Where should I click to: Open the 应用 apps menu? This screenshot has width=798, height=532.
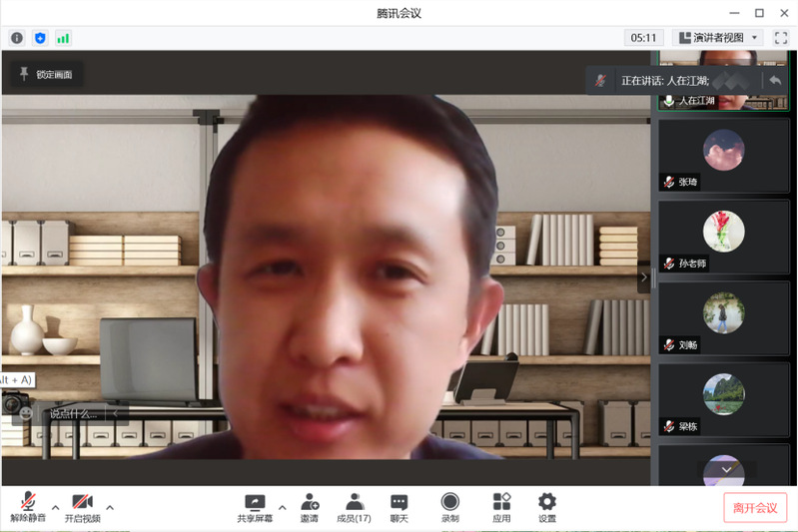point(501,507)
